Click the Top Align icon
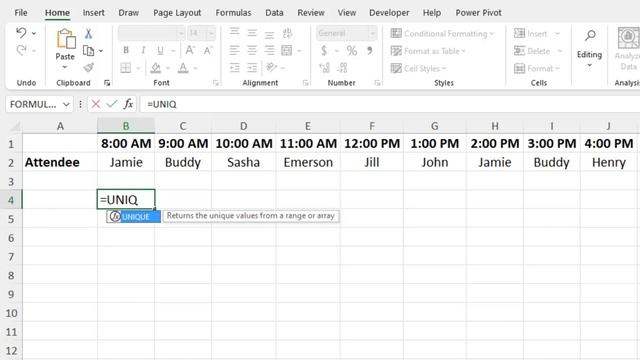Viewport: 640px width, 360px height. pos(234,33)
